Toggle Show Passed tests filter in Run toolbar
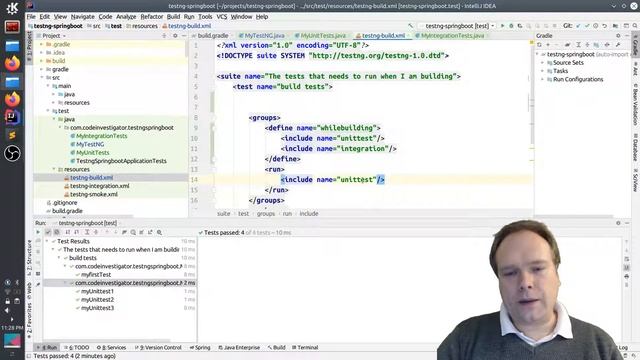 [x=48, y=232]
